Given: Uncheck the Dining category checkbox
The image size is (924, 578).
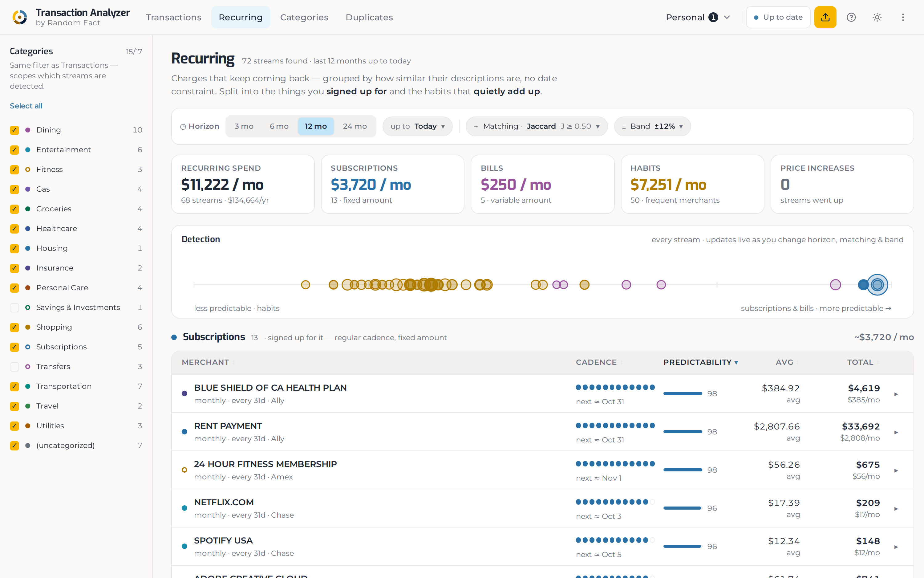Looking at the screenshot, I should pos(14,130).
